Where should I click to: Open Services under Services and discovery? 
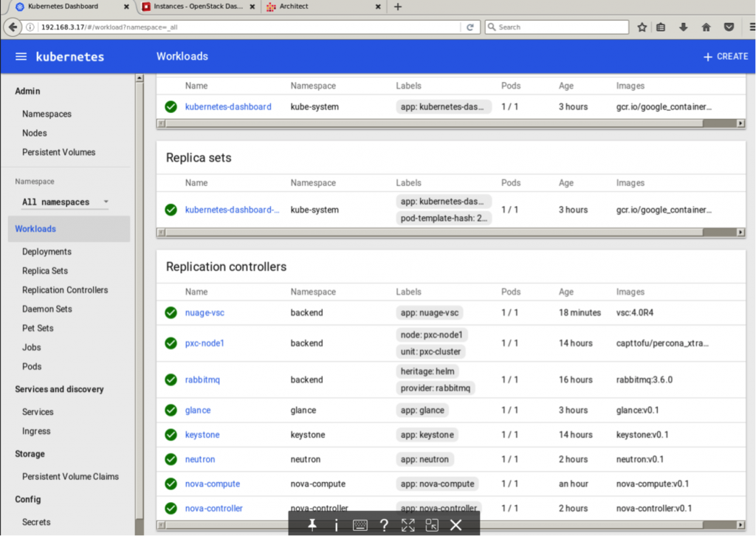click(x=38, y=412)
